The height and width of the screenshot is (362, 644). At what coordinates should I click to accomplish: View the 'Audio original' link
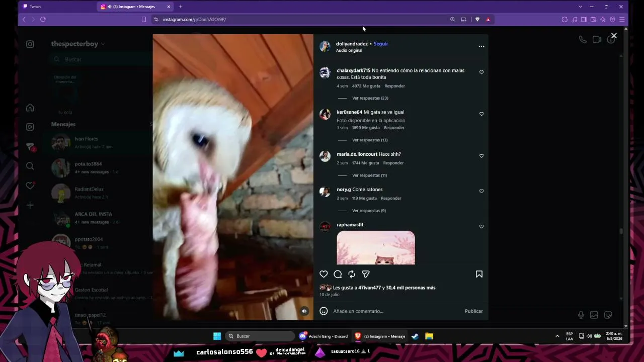coord(349,50)
